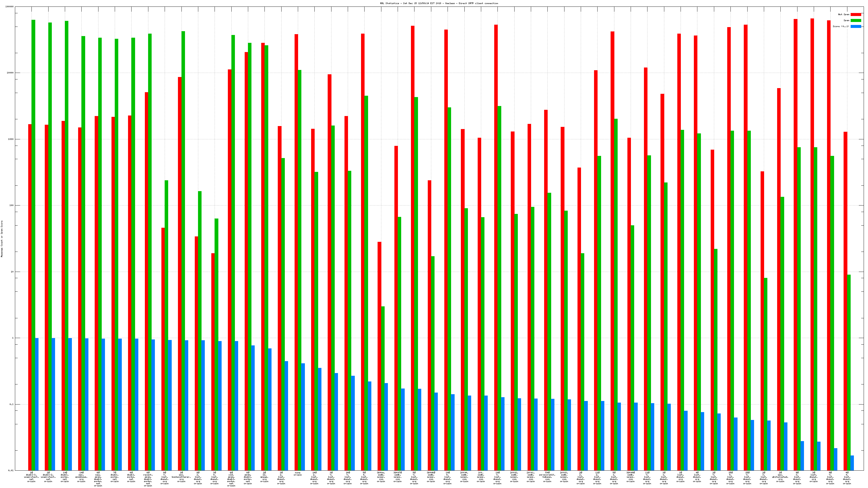
Task: Click the 2ff04.iadb.isipp.com x-axis label
Action: tap(464, 477)
